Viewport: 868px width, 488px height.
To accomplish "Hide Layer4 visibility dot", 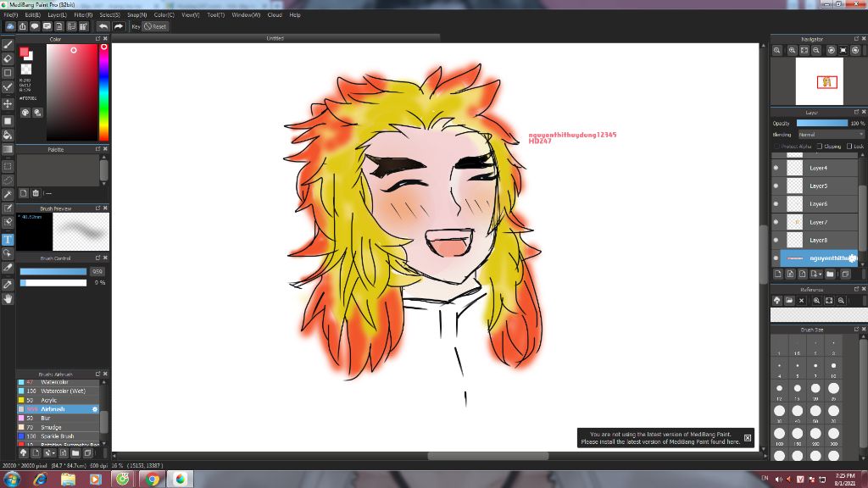I will pos(776,168).
